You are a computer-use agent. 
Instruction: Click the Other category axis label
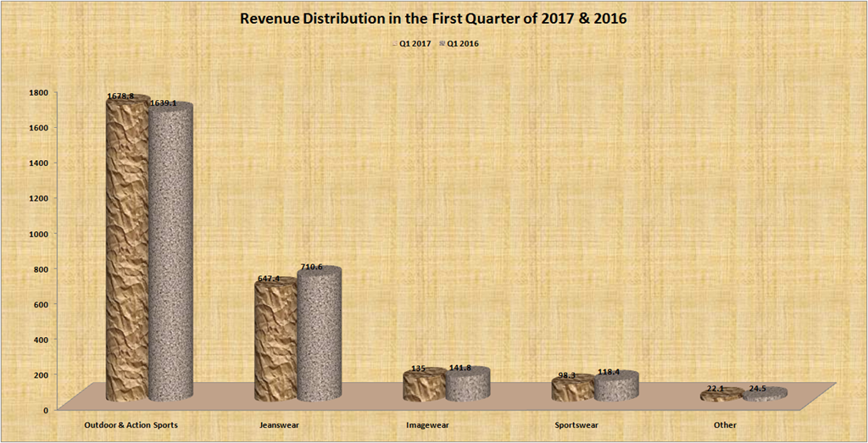coord(726,425)
